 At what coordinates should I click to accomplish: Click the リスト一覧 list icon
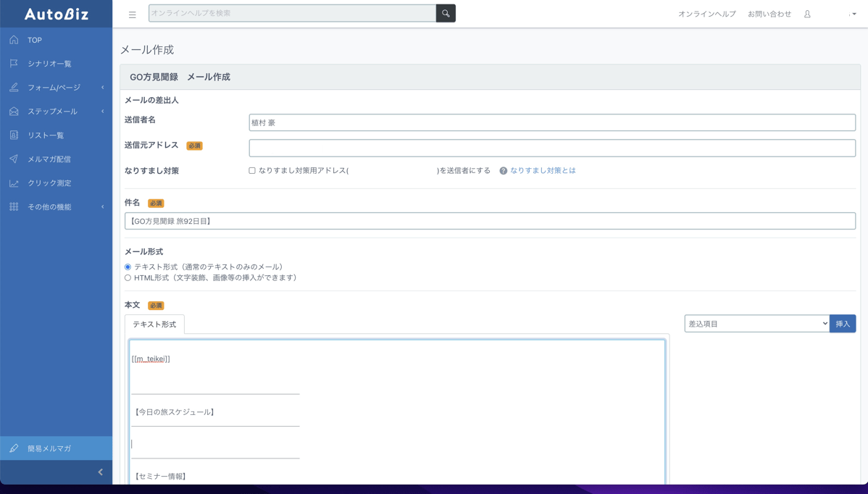14,135
